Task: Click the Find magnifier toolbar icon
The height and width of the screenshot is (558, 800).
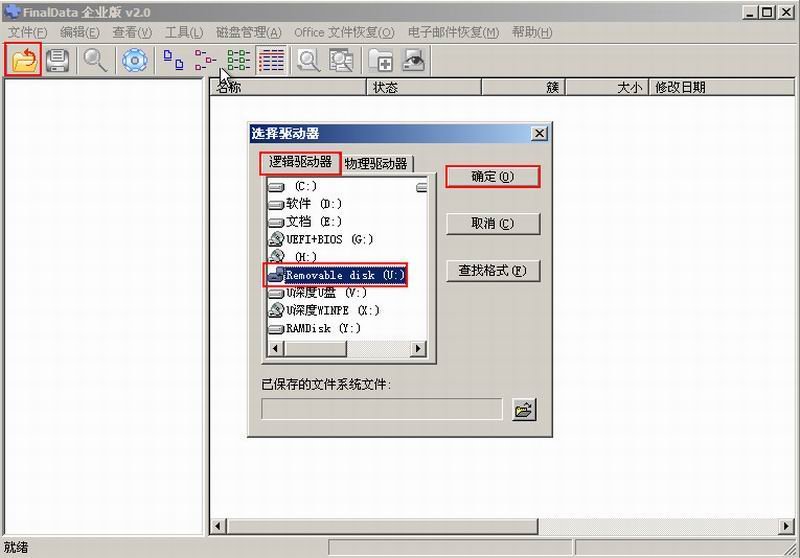Action: click(x=95, y=60)
